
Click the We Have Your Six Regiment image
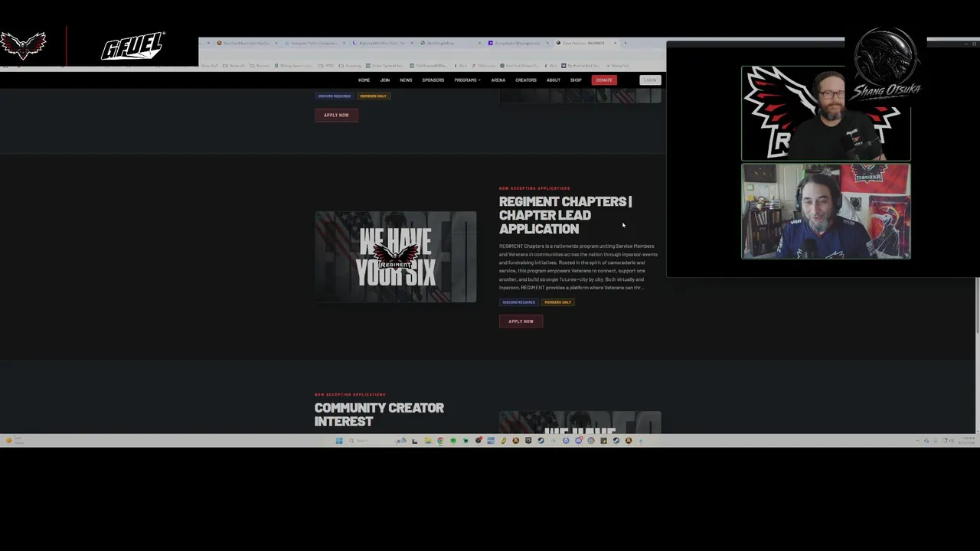point(396,257)
